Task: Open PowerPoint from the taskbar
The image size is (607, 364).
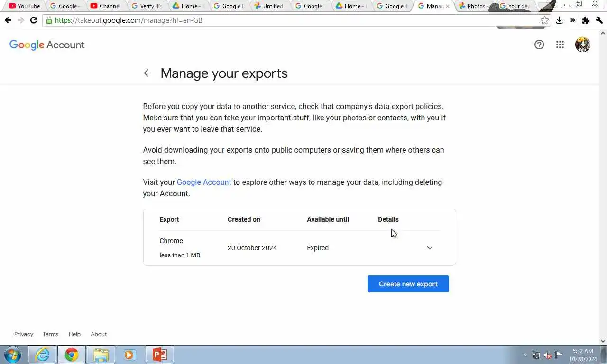Action: [159, 355]
